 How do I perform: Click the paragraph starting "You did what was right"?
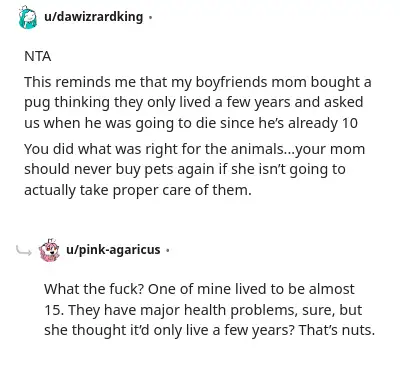tap(195, 170)
